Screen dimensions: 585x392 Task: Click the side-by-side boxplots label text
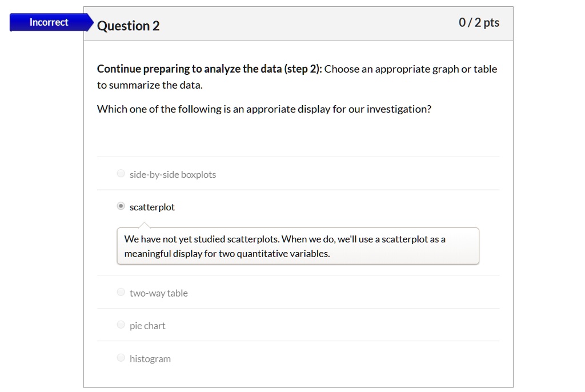172,174
